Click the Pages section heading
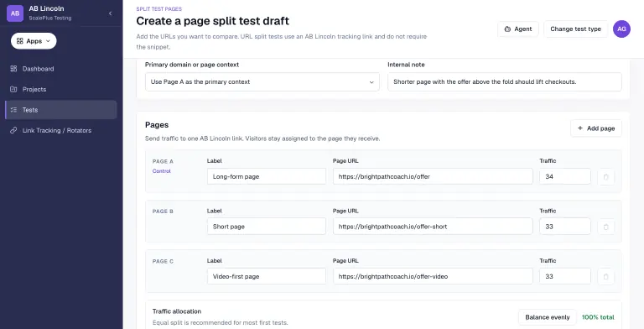 [x=157, y=124]
